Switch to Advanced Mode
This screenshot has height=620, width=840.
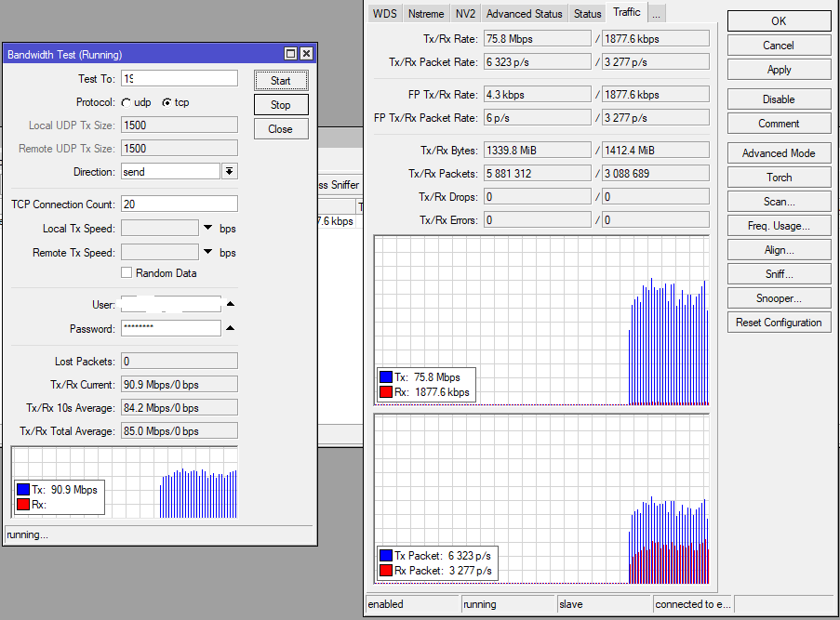(x=779, y=153)
